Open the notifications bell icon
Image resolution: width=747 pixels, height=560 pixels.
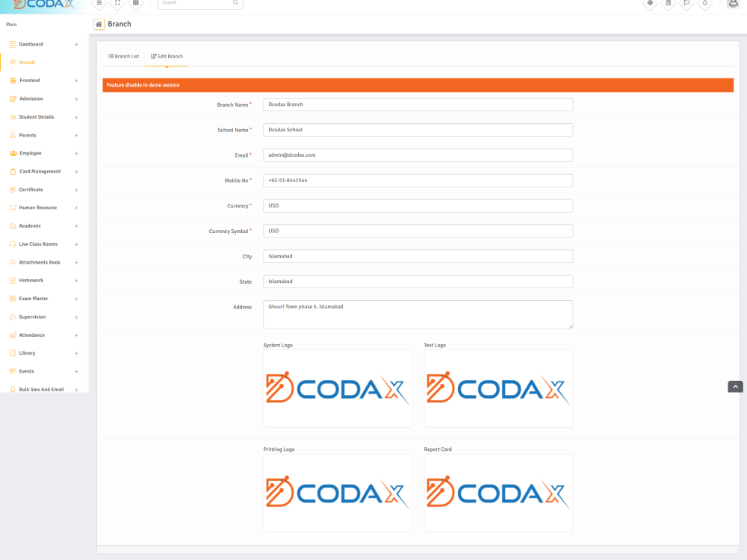coord(705,3)
